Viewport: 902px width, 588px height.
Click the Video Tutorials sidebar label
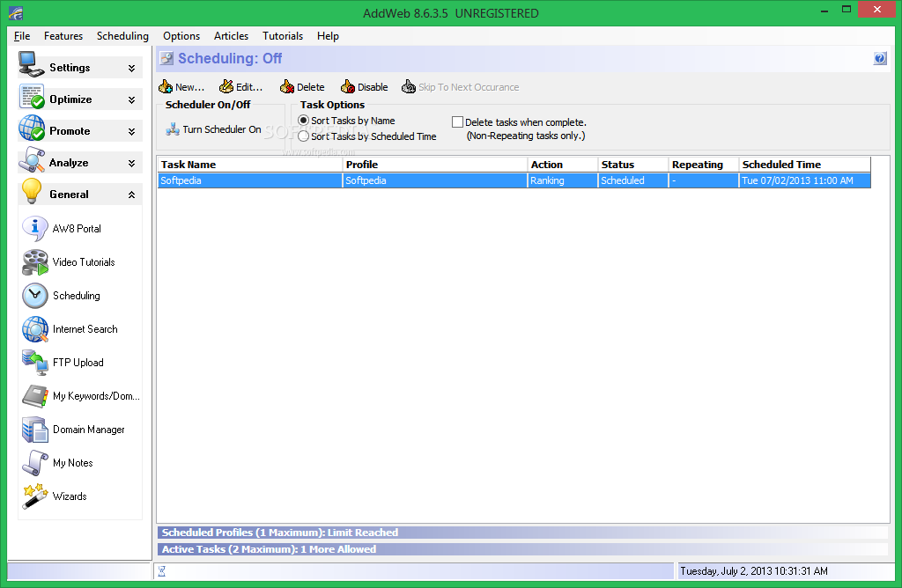[x=84, y=262]
